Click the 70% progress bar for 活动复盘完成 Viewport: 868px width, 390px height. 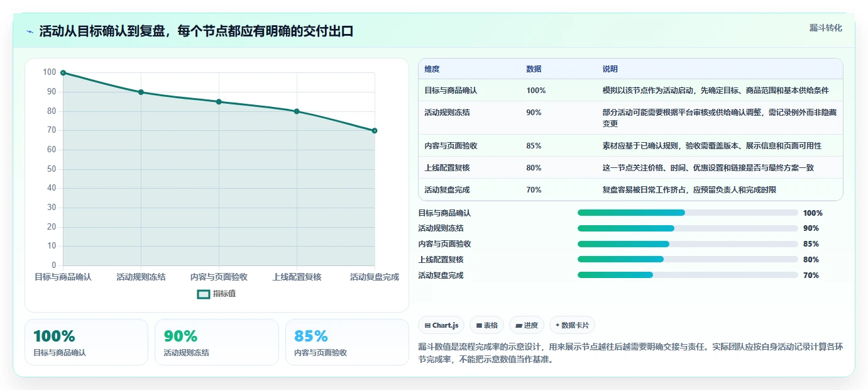pyautogui.click(x=688, y=275)
